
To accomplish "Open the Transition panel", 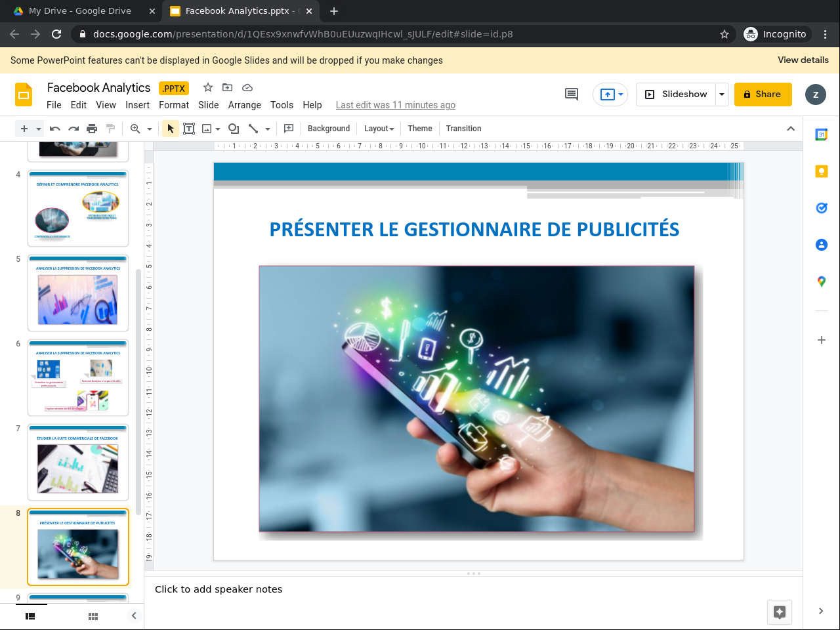I will [464, 129].
